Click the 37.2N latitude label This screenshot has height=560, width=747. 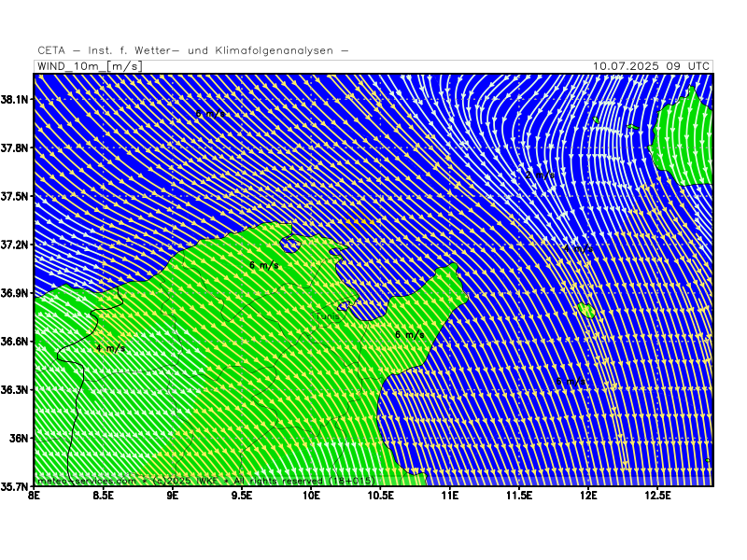coord(14,245)
